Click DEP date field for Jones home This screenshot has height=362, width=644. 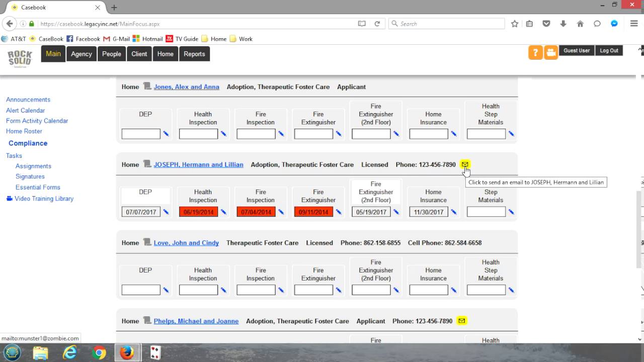point(141,134)
